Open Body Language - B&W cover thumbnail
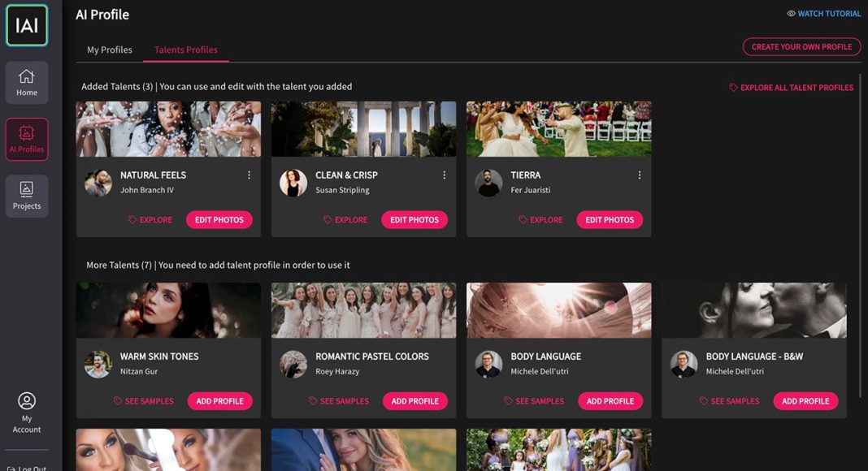Image resolution: width=868 pixels, height=471 pixels. coord(754,310)
